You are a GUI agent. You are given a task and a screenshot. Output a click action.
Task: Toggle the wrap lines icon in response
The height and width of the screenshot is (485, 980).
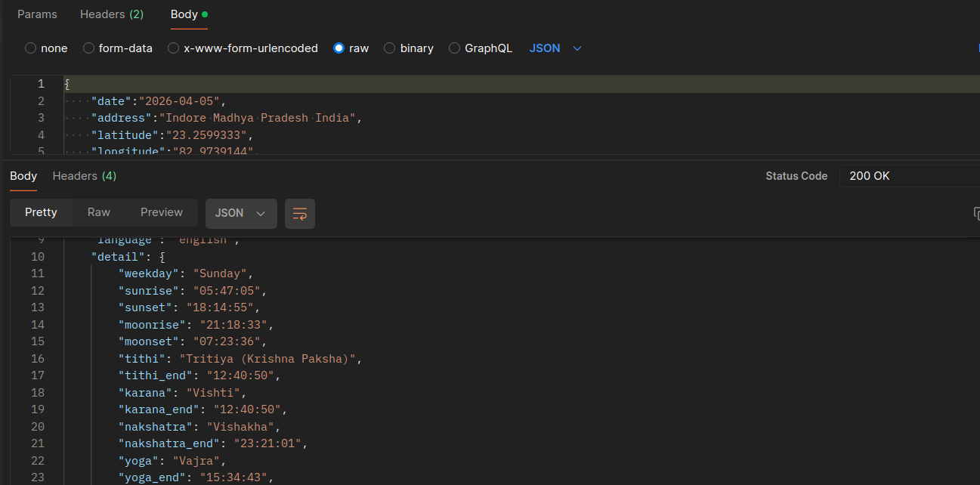(299, 214)
